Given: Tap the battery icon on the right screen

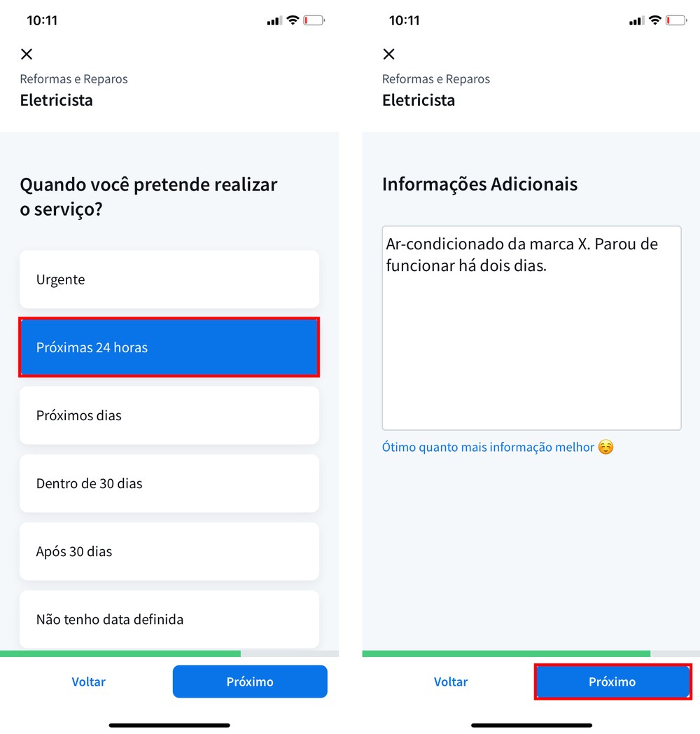Looking at the screenshot, I should click(675, 20).
